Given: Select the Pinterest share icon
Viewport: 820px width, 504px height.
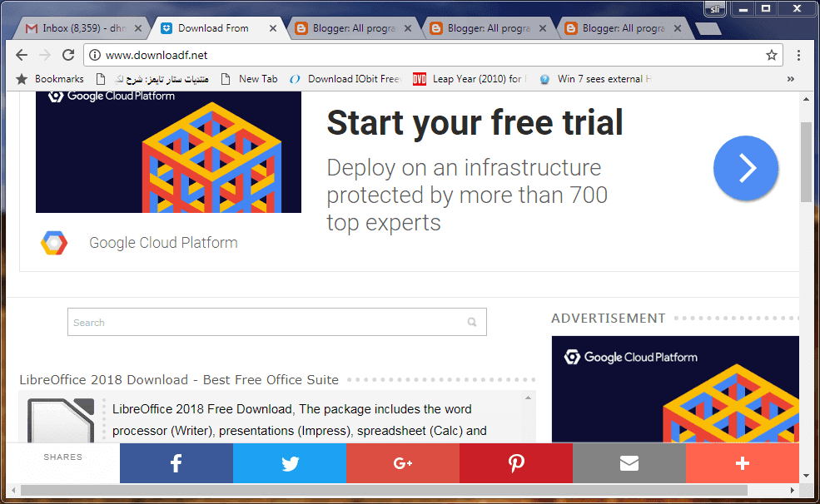Looking at the screenshot, I should point(515,463).
